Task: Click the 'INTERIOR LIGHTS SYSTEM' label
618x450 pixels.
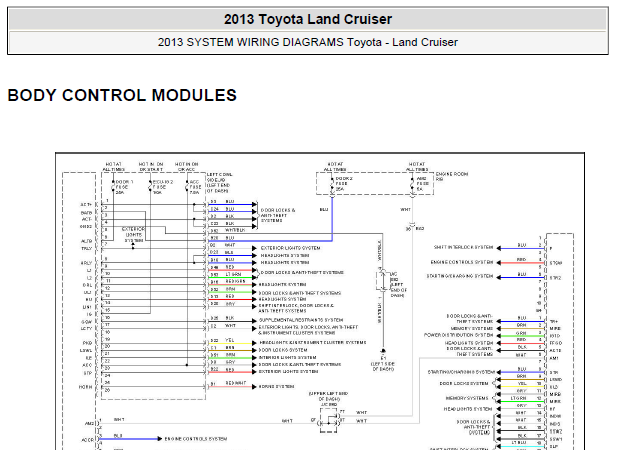Action: (x=287, y=357)
